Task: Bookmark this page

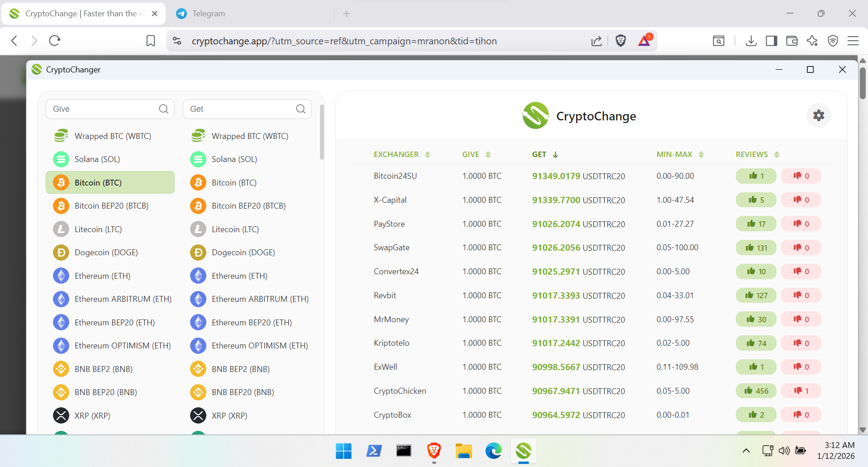Action: pyautogui.click(x=151, y=41)
